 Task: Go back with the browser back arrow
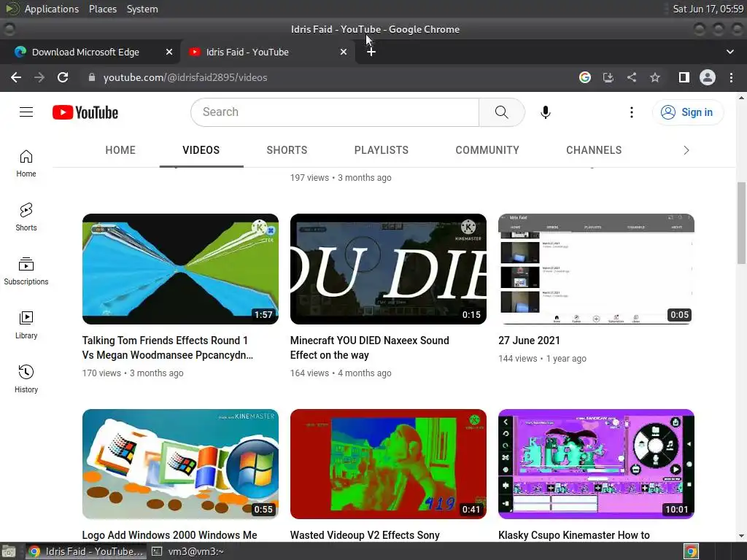(16, 77)
